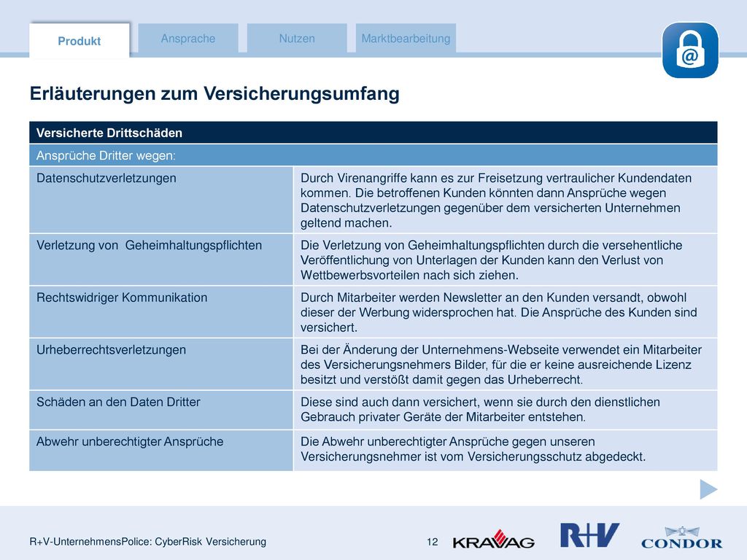Screen dimensions: 747x560
Task: Click the CONDOR logo
Action: (682, 538)
